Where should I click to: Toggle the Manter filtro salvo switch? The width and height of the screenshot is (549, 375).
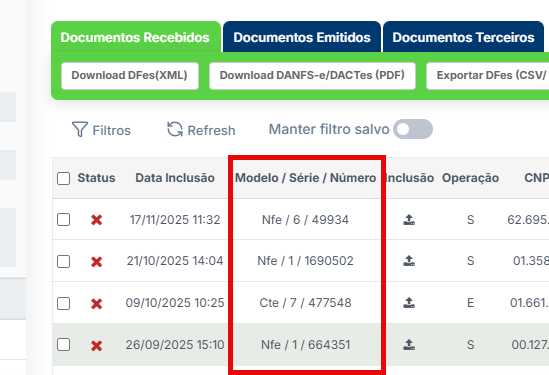(x=413, y=129)
